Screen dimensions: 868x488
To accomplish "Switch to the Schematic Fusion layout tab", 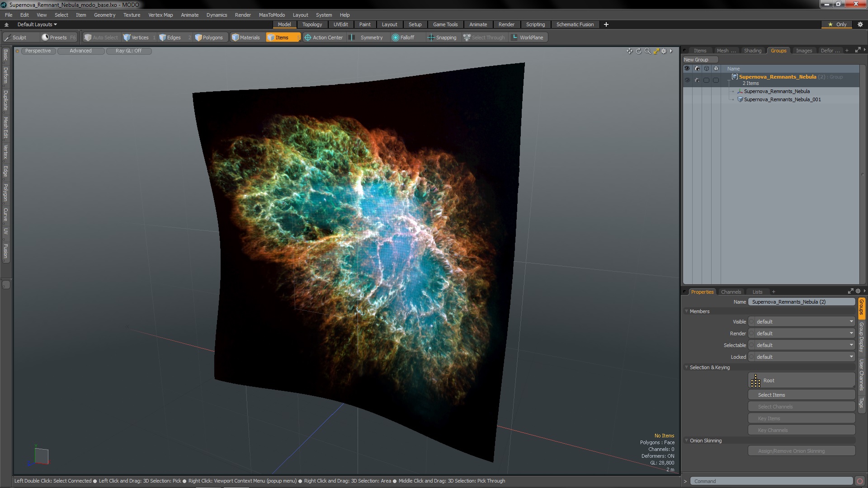I will (x=575, y=24).
